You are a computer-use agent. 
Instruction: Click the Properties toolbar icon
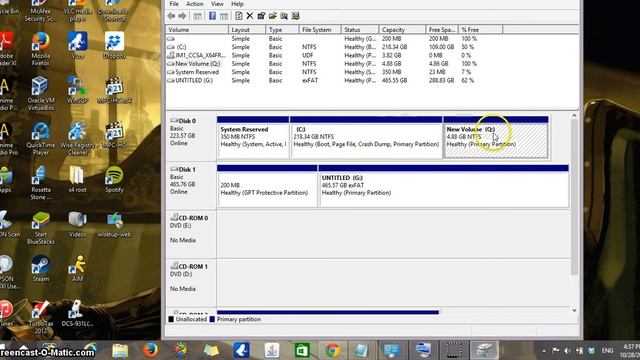[261, 16]
